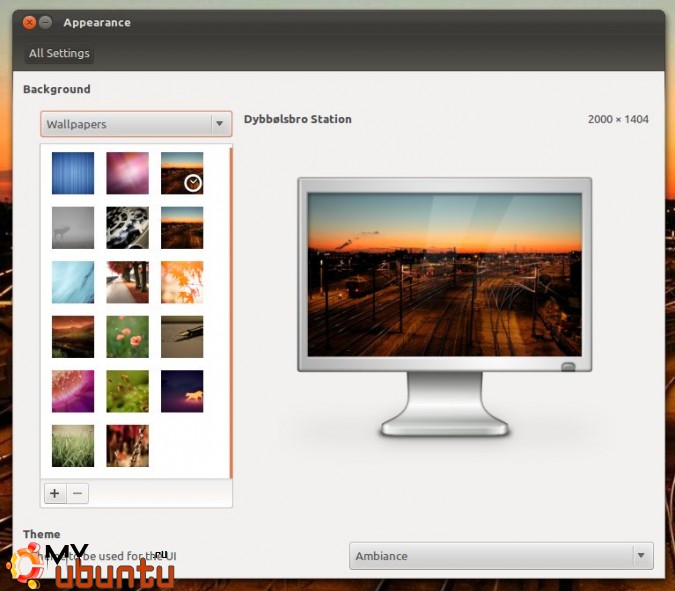Select the blue striped wallpaper thumbnail
675x591 pixels.
tap(73, 173)
